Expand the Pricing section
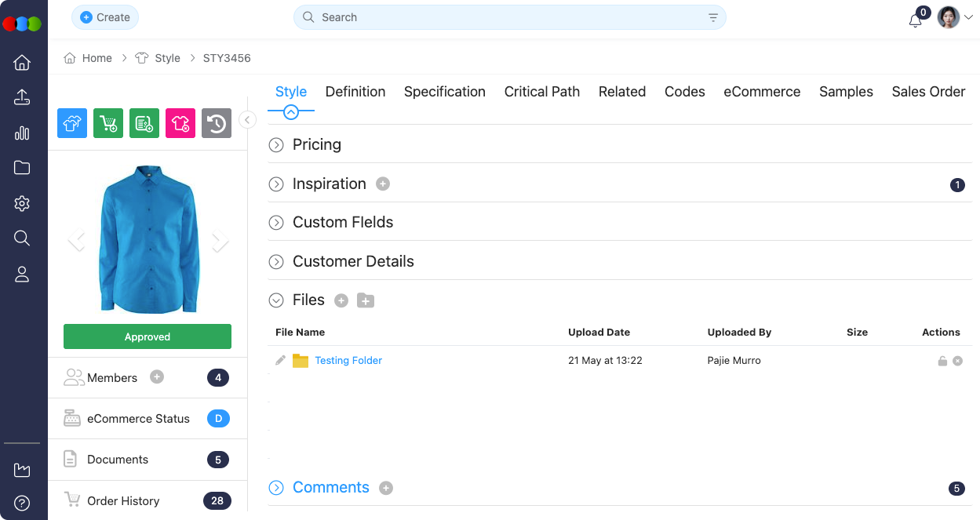Viewport: 980px width, 520px height. [x=276, y=145]
